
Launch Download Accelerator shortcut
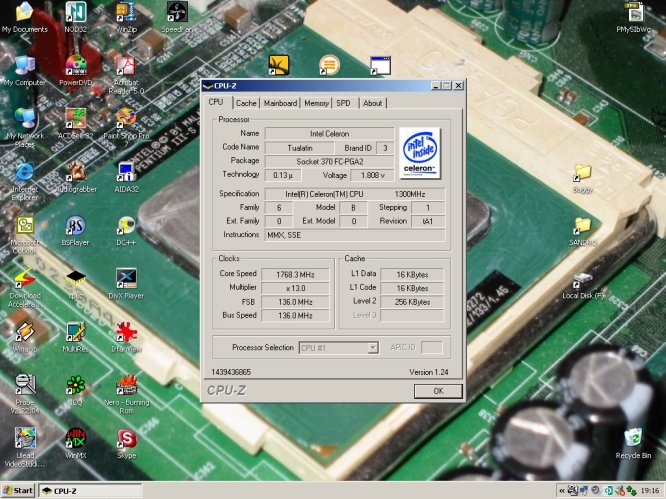[x=25, y=288]
